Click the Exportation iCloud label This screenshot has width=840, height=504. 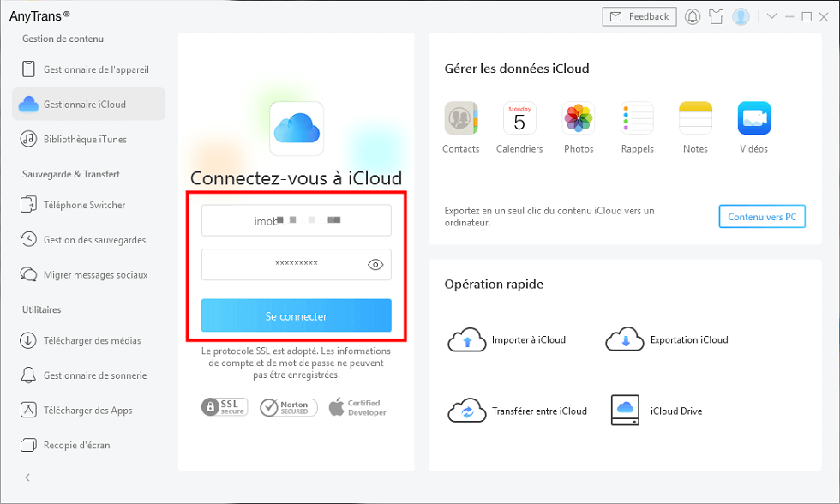click(x=689, y=339)
